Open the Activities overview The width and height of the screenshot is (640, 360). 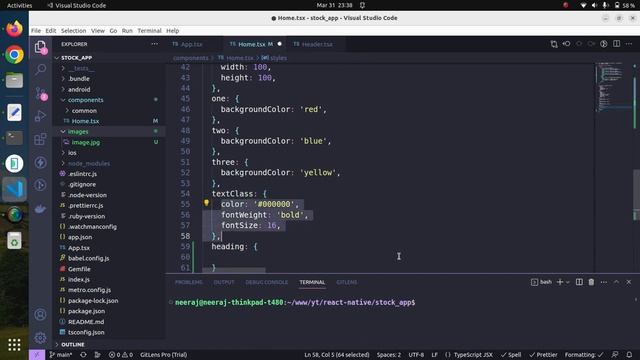coord(19,5)
